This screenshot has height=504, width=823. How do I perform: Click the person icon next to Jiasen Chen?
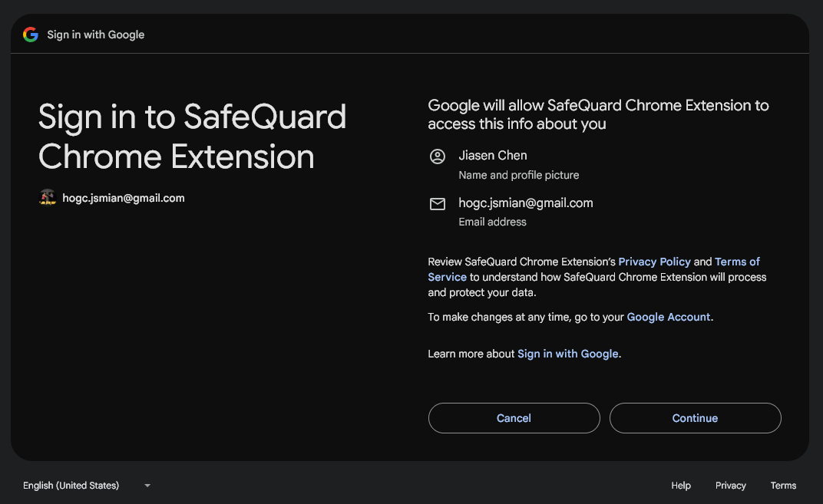pyautogui.click(x=438, y=156)
